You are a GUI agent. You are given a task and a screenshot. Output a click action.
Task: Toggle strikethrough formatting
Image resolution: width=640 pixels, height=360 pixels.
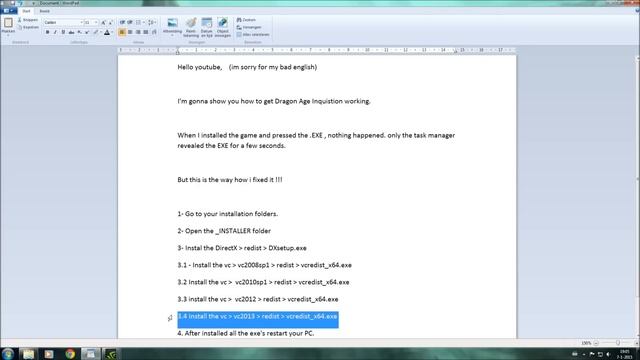[71, 32]
